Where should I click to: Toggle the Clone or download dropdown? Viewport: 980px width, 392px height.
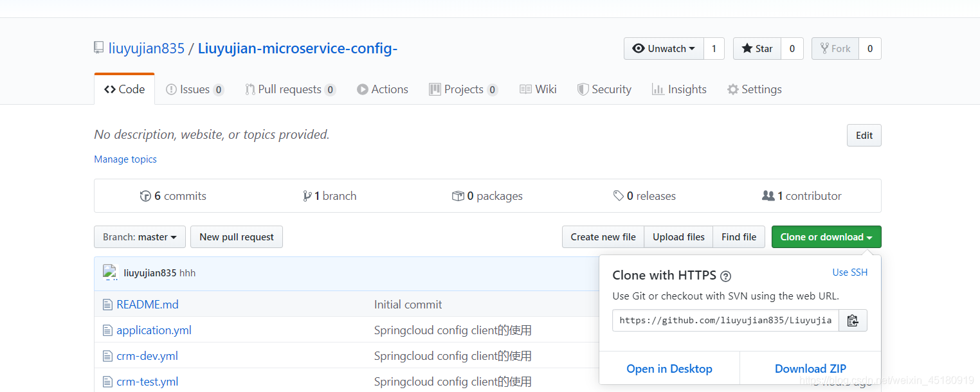(x=826, y=237)
